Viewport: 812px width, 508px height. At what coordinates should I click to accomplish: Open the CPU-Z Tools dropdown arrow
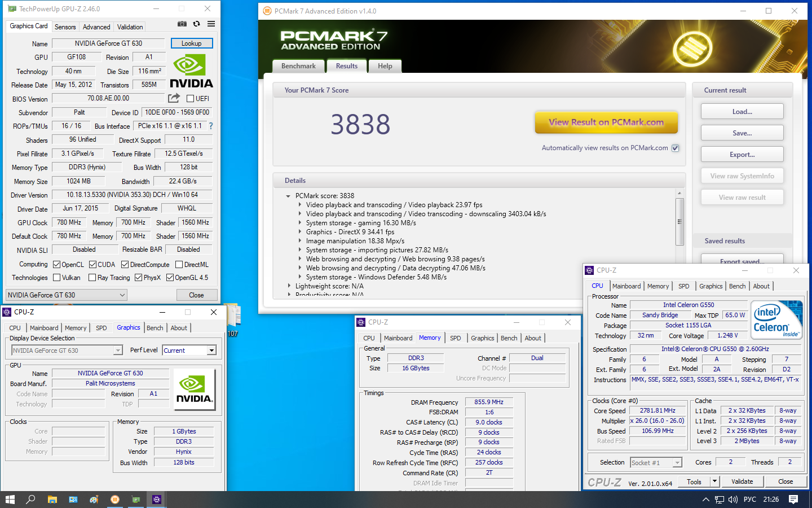point(714,481)
